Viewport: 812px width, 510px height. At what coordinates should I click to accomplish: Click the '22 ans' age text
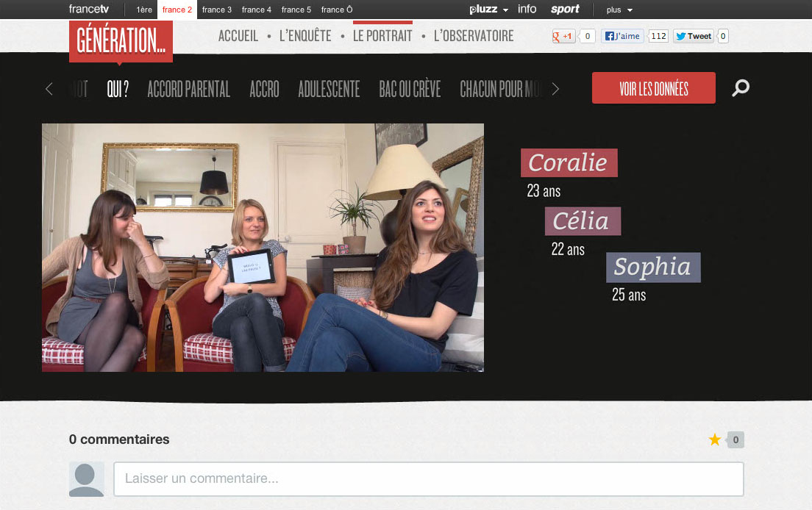pyautogui.click(x=568, y=249)
